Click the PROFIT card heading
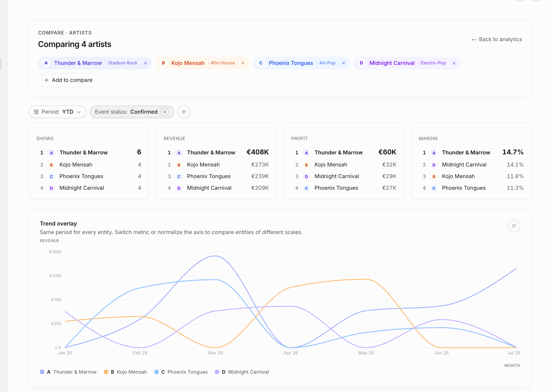The image size is (553, 392). tap(299, 138)
